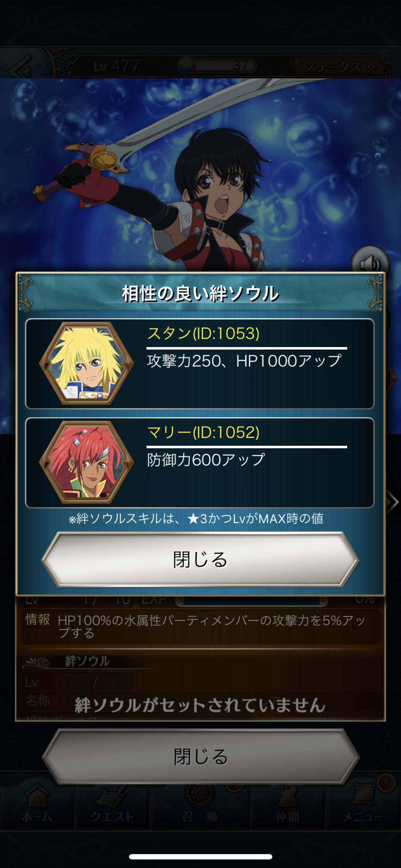Select マリー(ID:1052) soul entry title

tap(204, 432)
